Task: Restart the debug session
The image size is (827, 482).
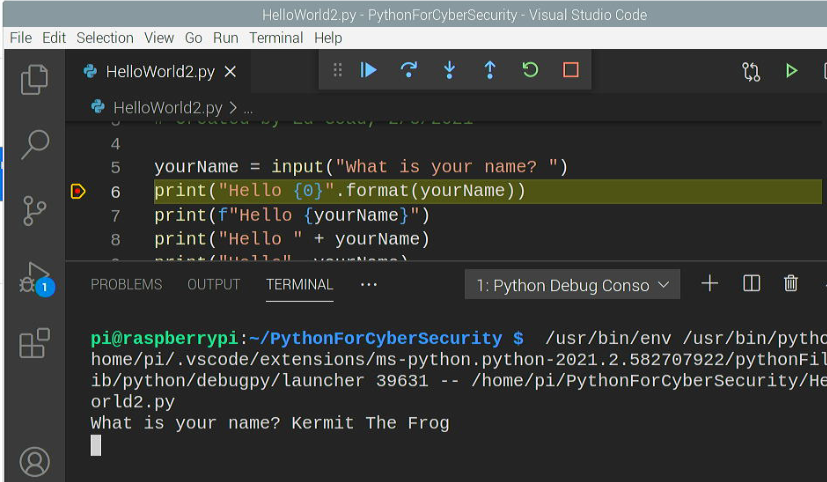Action: [x=530, y=70]
